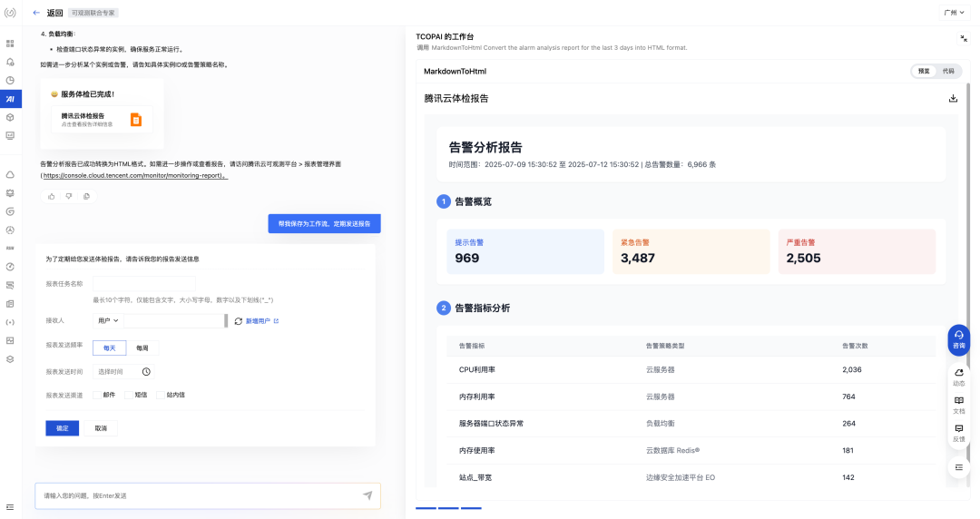The image size is (980, 519).
Task: Check the 邮件 channel checkbox
Action: point(97,396)
